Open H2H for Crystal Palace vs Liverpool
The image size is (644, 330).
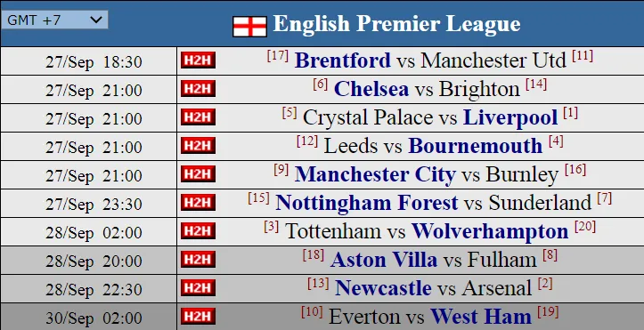[x=198, y=117]
